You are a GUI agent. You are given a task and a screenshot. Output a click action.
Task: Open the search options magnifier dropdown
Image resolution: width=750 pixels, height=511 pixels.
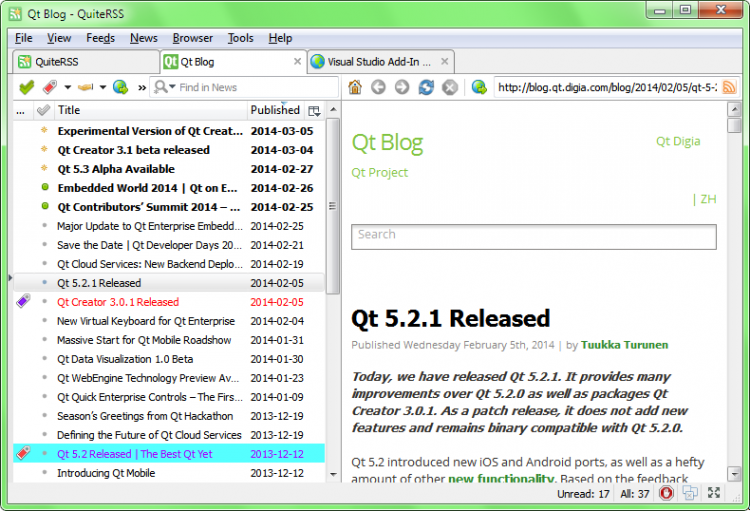pos(165,87)
